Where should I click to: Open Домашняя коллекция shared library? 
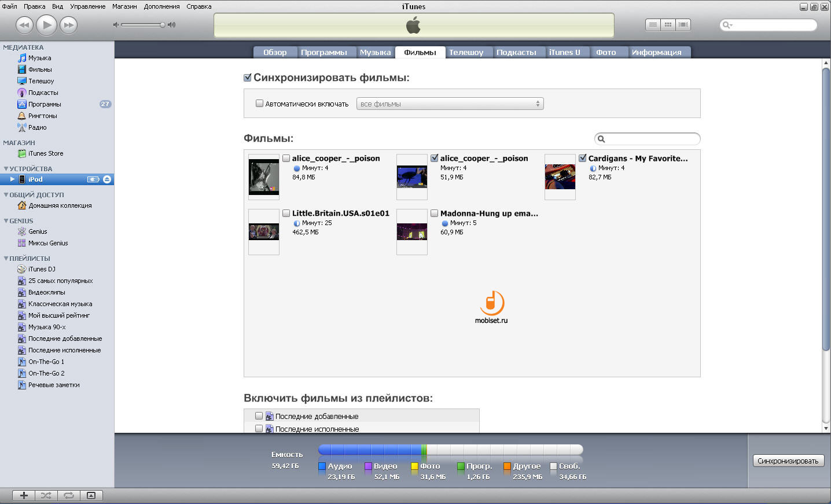click(x=60, y=205)
